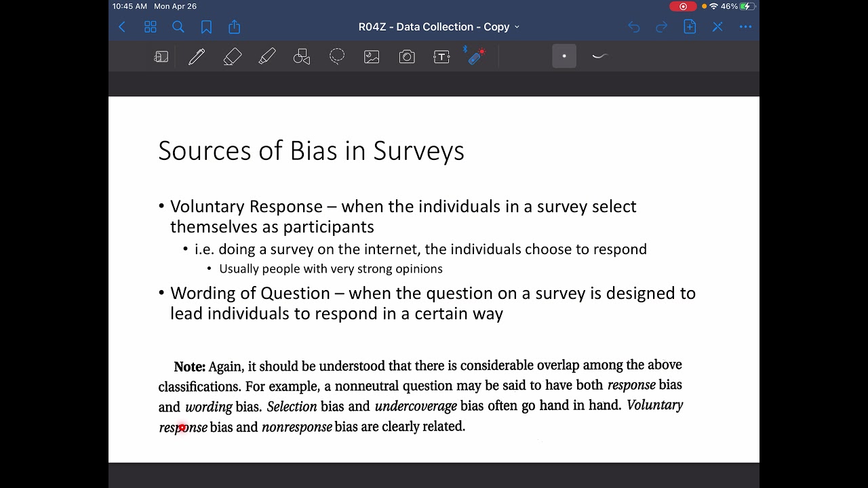This screenshot has height=488, width=868.
Task: Click the Voluntary Response bullet text
Action: point(403,216)
